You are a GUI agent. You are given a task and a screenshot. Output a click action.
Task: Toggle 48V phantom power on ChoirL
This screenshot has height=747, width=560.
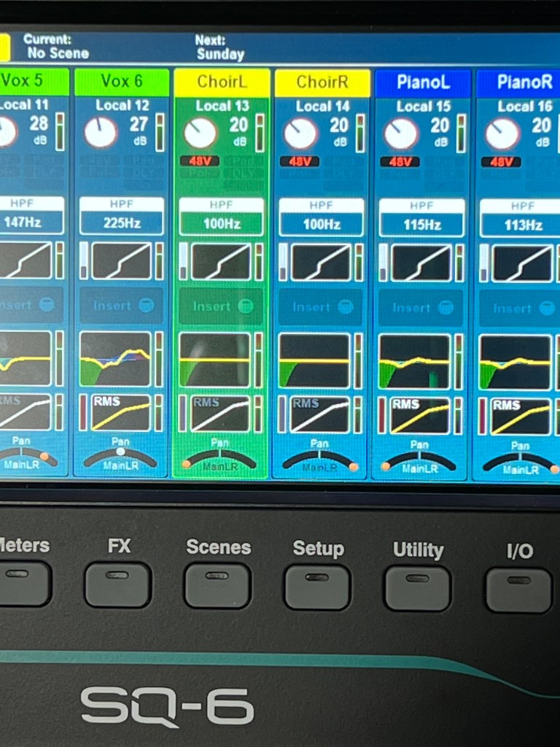coord(199,160)
